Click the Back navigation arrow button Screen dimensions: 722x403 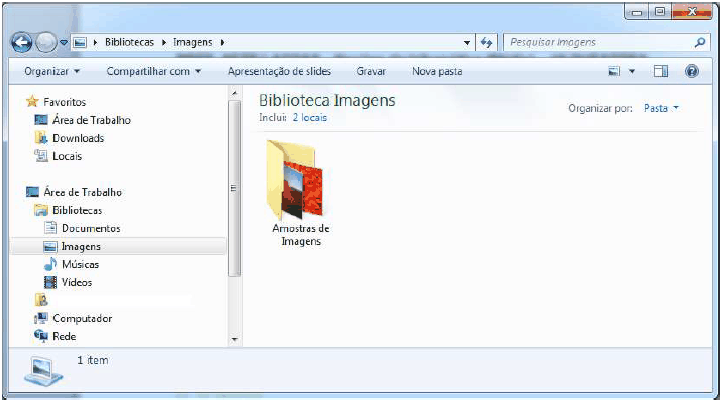[22, 43]
